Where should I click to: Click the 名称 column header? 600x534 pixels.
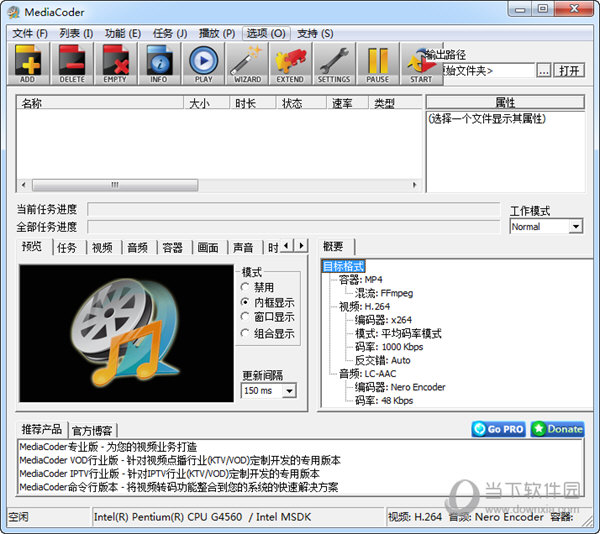coord(100,103)
